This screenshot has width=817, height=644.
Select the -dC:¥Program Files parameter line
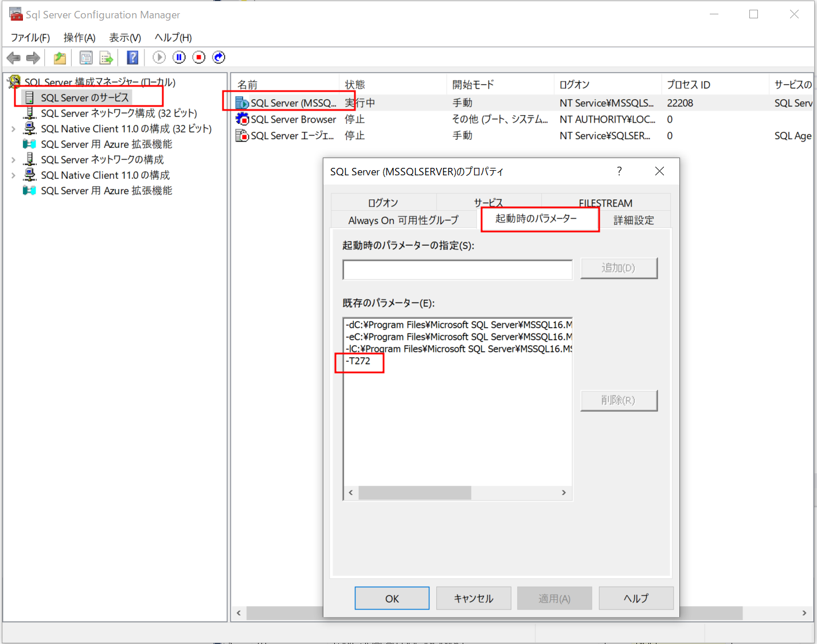tap(459, 325)
